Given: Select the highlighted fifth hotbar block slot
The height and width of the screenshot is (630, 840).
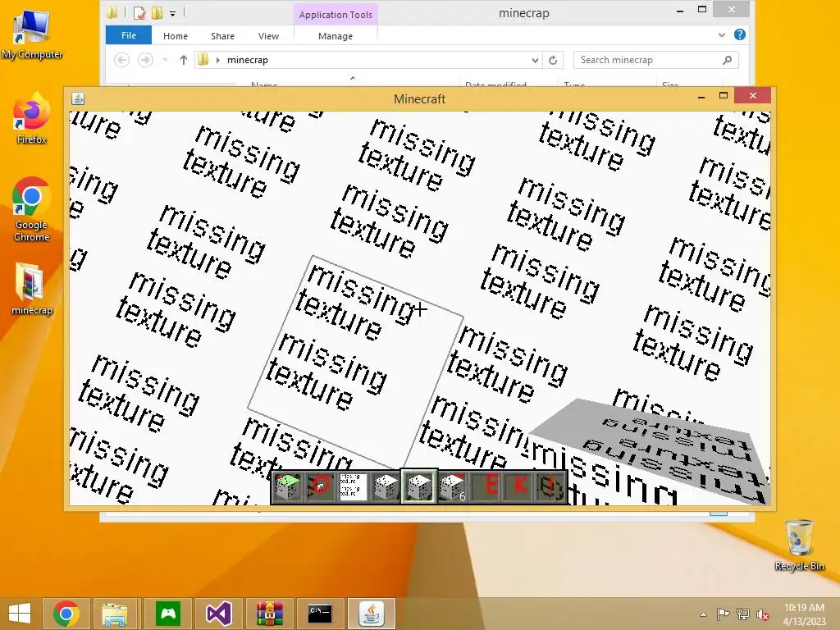Looking at the screenshot, I should (419, 486).
